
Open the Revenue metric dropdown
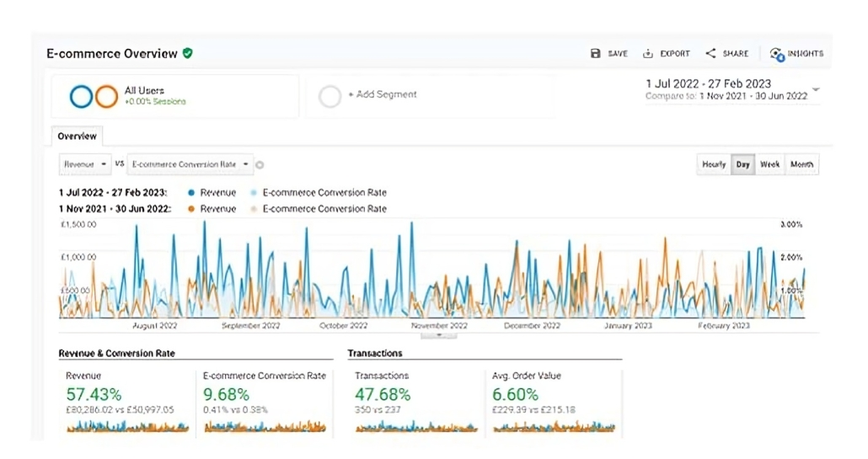85,164
